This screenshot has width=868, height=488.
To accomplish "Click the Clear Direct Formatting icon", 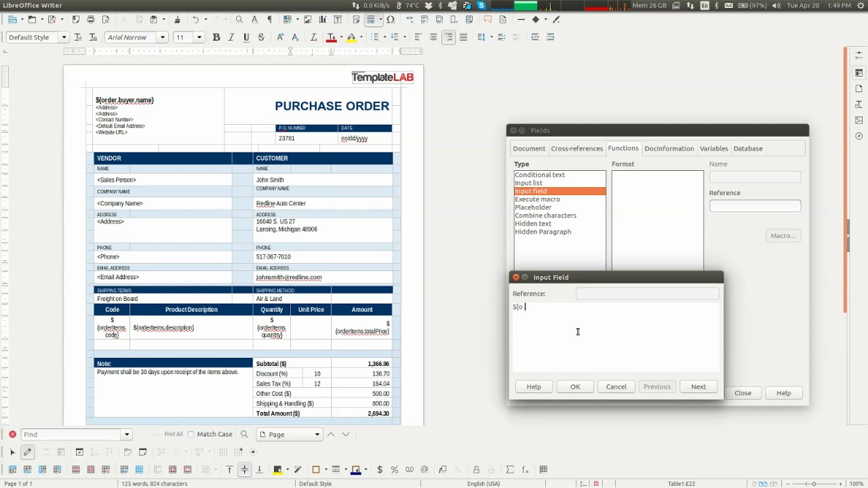I will coord(313,37).
